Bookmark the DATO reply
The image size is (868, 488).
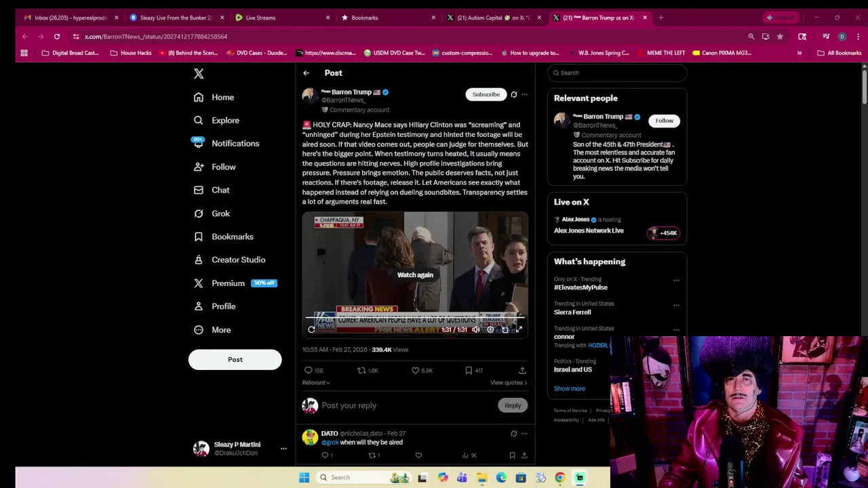pyautogui.click(x=512, y=455)
